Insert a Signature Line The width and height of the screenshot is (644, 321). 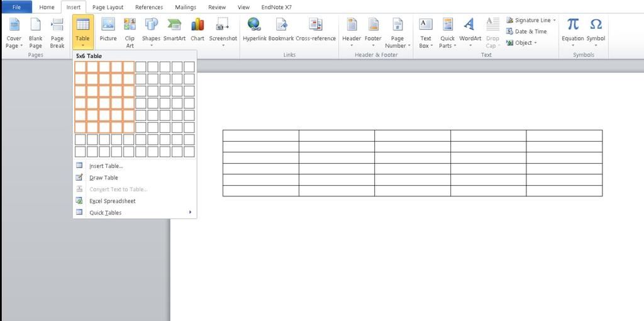point(528,20)
